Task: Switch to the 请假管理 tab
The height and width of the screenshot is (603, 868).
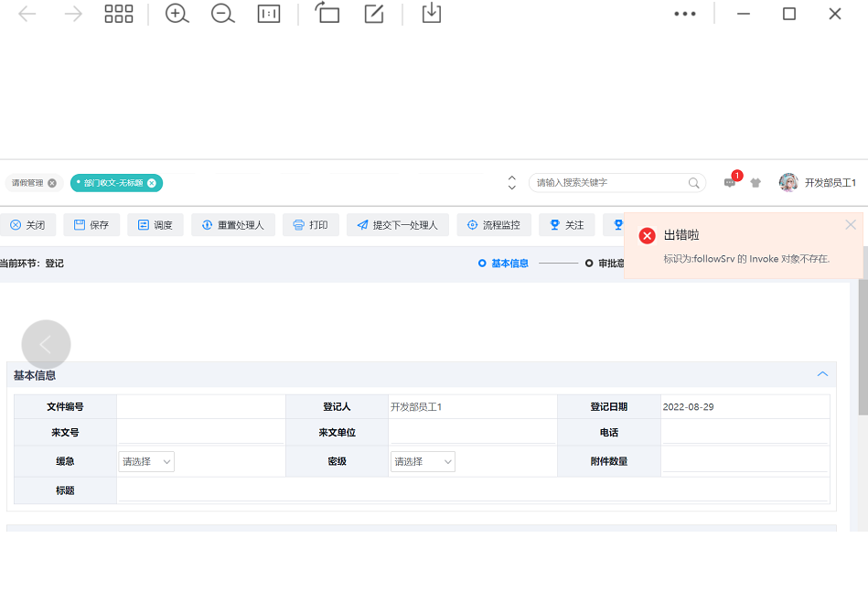Action: tap(27, 183)
